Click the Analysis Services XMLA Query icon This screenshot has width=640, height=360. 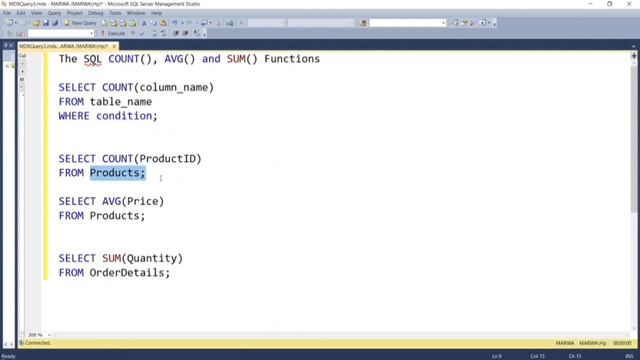tap(133, 23)
